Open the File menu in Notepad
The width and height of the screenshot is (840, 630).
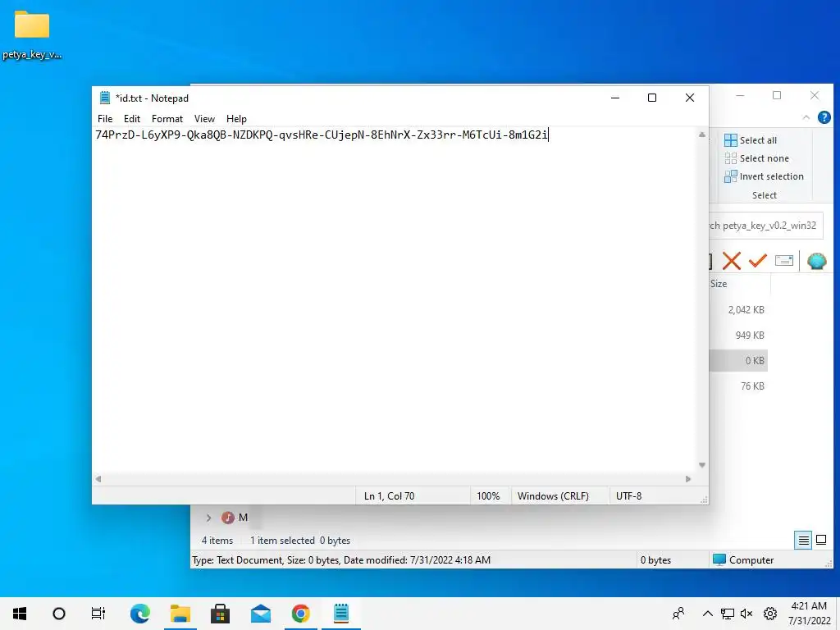coord(105,119)
